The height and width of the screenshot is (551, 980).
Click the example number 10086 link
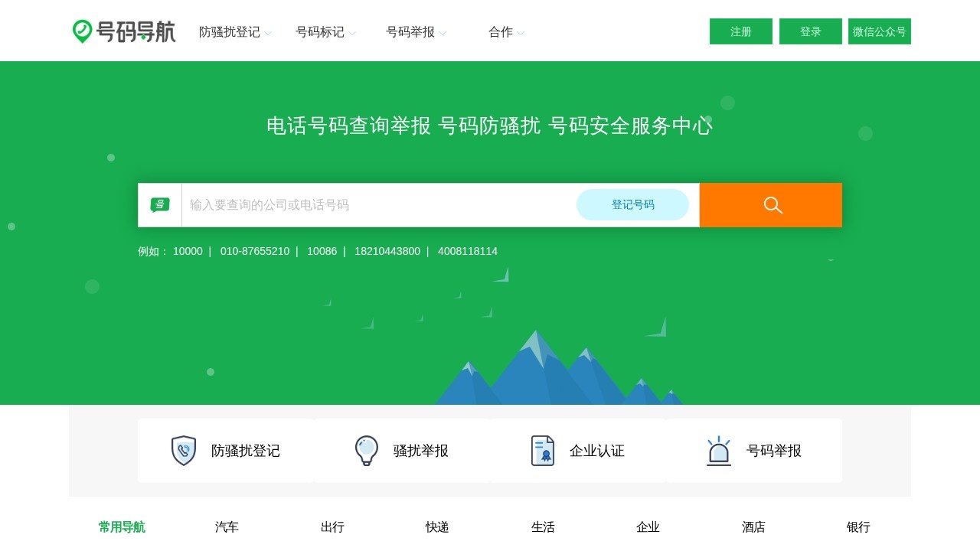[x=322, y=250]
